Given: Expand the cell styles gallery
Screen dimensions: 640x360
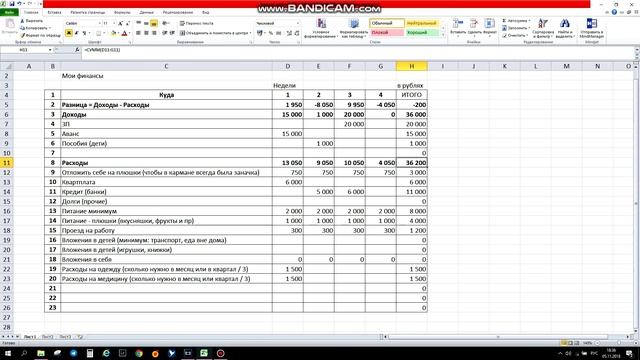Looking at the screenshot, I should [443, 35].
